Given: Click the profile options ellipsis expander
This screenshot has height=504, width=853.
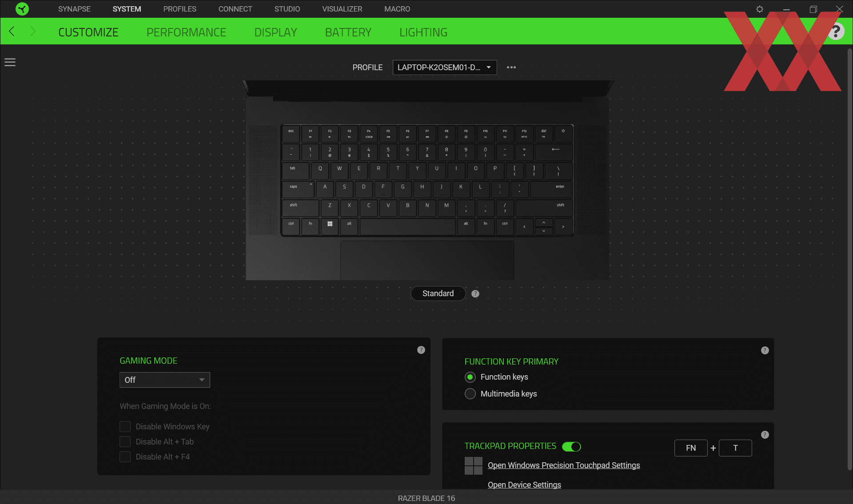Looking at the screenshot, I should pyautogui.click(x=511, y=67).
